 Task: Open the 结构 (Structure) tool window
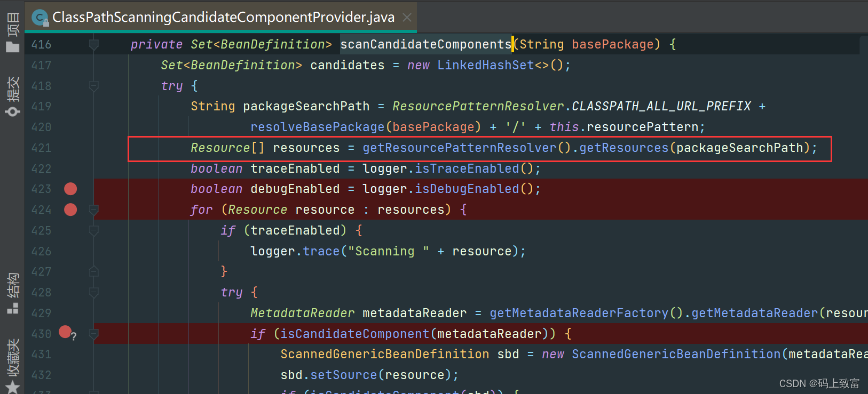click(x=12, y=293)
